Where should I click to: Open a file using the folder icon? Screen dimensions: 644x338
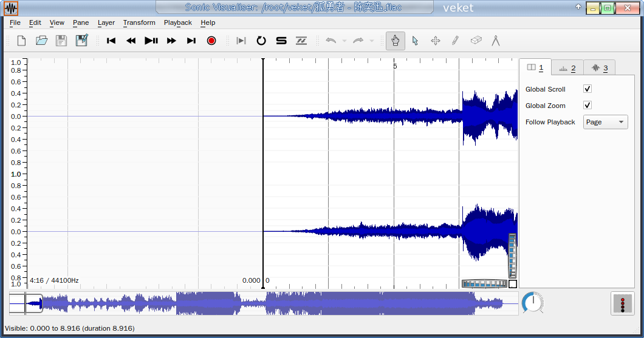tap(41, 41)
